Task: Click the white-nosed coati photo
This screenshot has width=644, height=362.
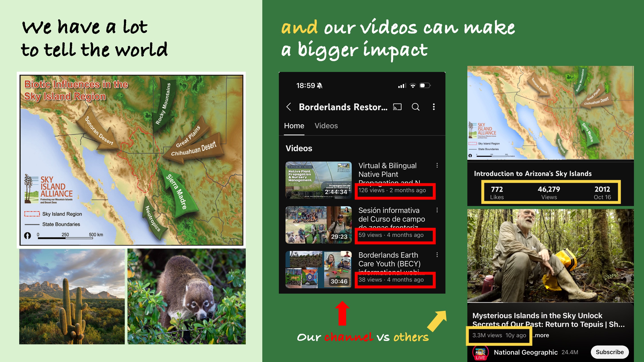Action: [x=186, y=296]
